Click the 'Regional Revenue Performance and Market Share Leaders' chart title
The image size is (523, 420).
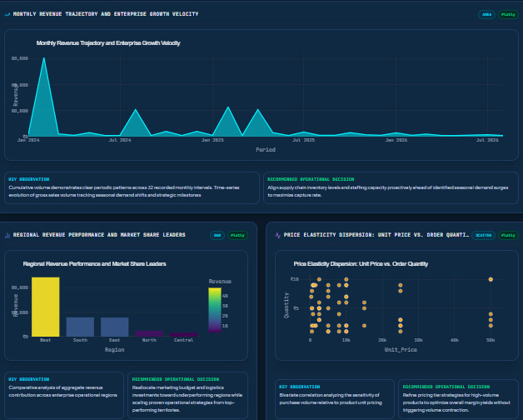tap(94, 264)
